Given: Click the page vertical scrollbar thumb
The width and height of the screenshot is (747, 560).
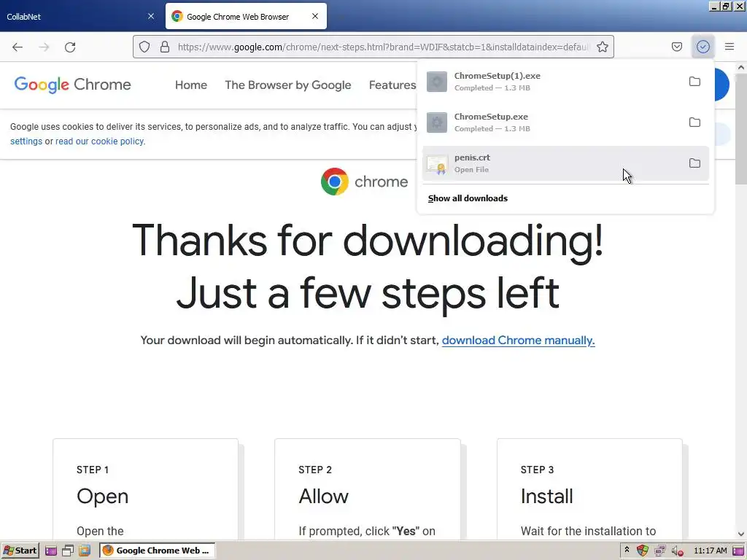Looking at the screenshot, I should [x=741, y=128].
